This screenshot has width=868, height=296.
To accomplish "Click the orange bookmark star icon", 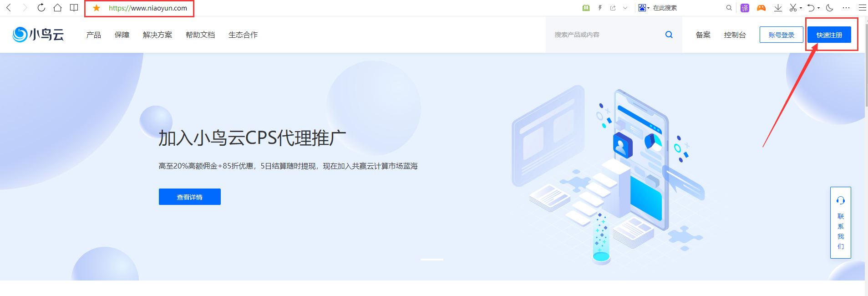I will [x=96, y=8].
